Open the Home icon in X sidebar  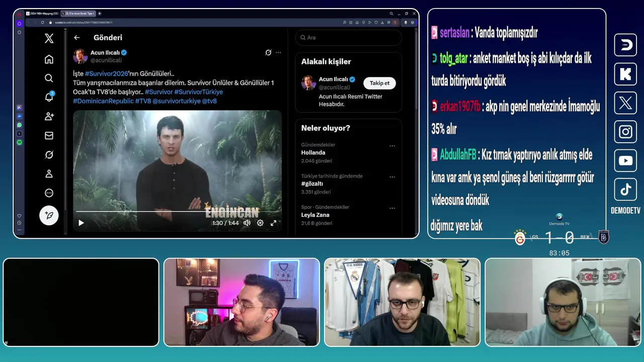click(x=49, y=59)
